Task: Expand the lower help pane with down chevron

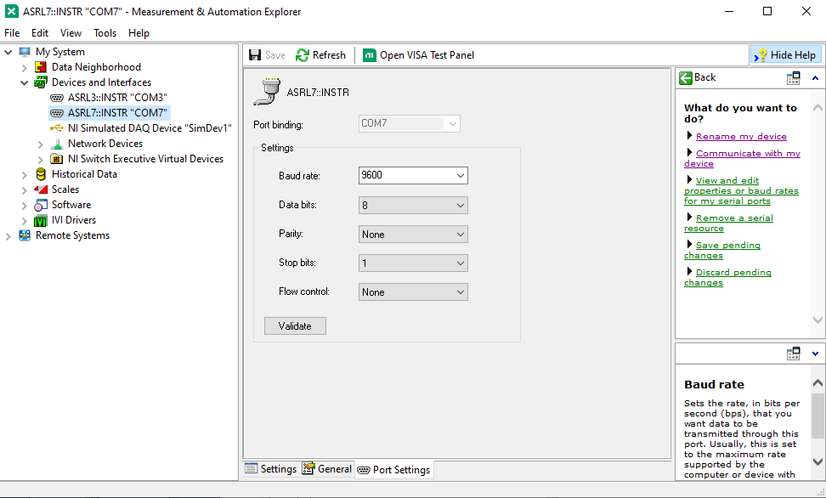Action: point(815,354)
